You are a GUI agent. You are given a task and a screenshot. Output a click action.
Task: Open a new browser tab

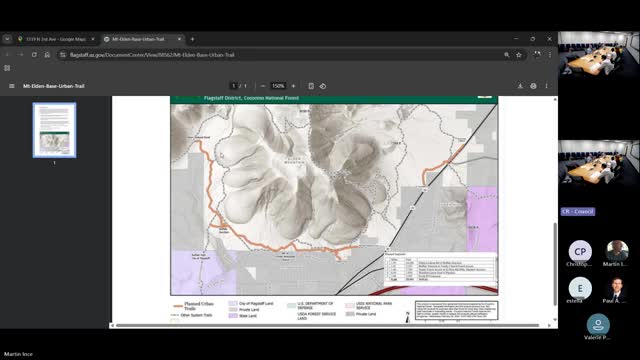pyautogui.click(x=192, y=39)
